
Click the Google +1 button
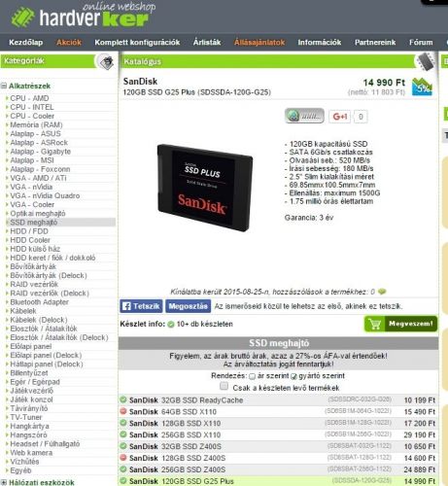point(340,117)
